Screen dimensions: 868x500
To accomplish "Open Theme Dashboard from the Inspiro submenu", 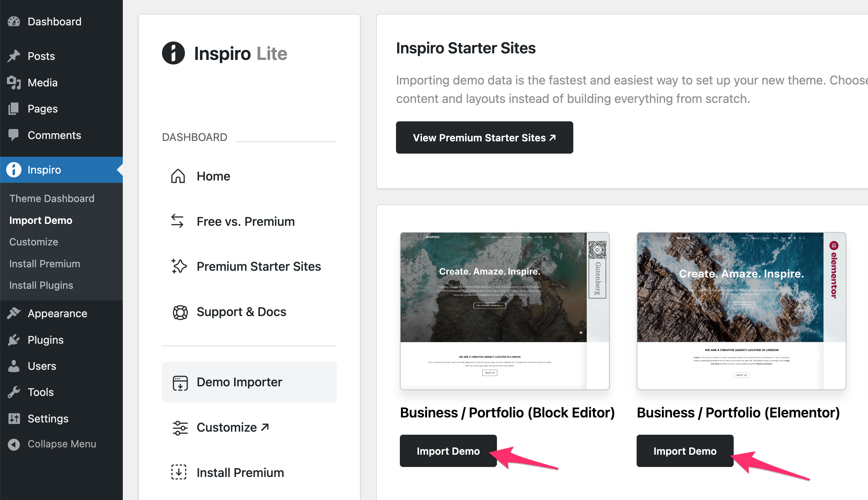I will point(52,198).
